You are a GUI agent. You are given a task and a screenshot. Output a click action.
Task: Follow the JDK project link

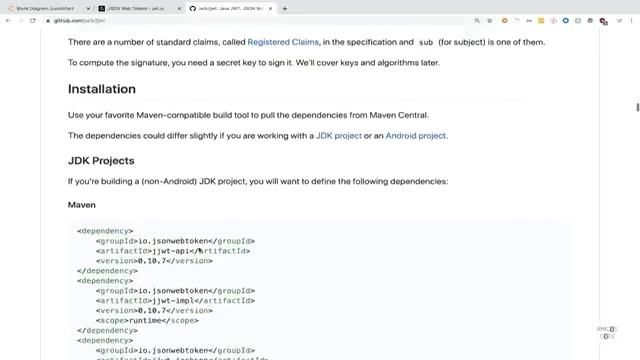tap(339, 136)
